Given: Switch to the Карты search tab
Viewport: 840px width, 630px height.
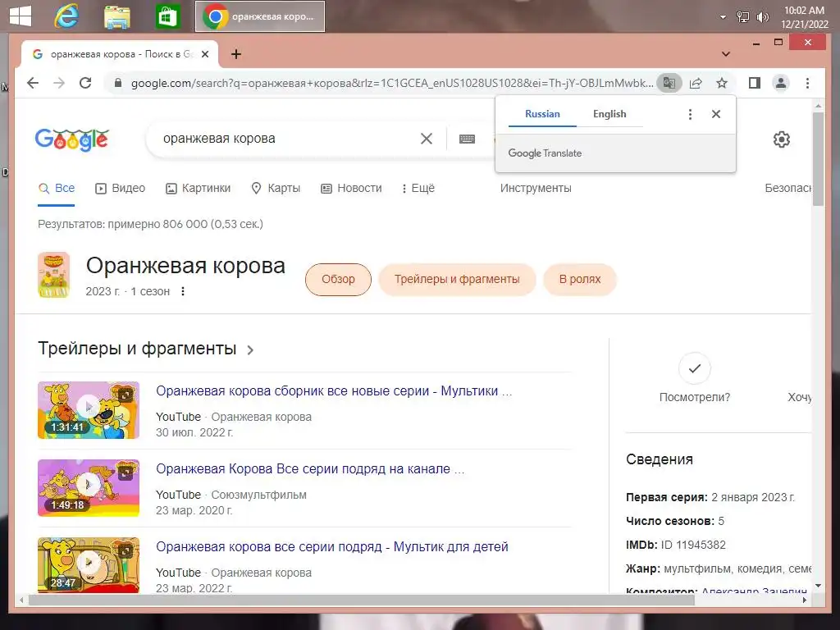Looking at the screenshot, I should coord(276,189).
